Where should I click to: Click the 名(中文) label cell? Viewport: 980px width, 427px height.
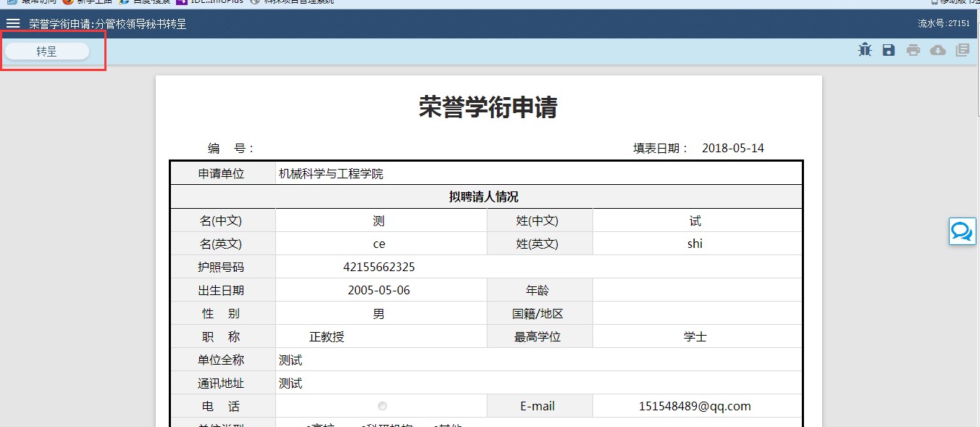coord(222,220)
